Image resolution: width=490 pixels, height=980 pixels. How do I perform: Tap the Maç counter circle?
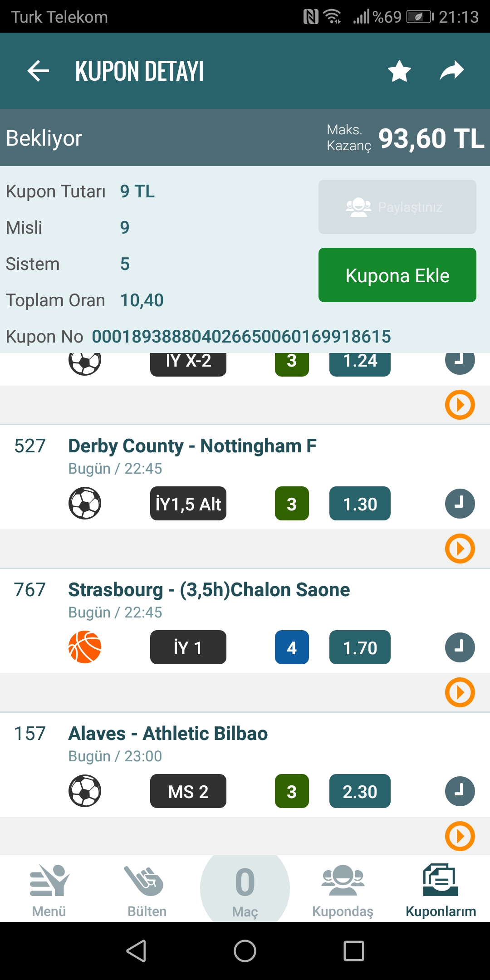pyautogui.click(x=245, y=888)
